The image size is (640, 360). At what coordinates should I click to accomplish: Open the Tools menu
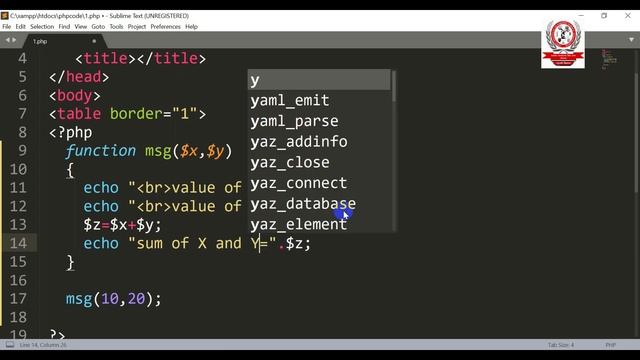[x=116, y=27]
